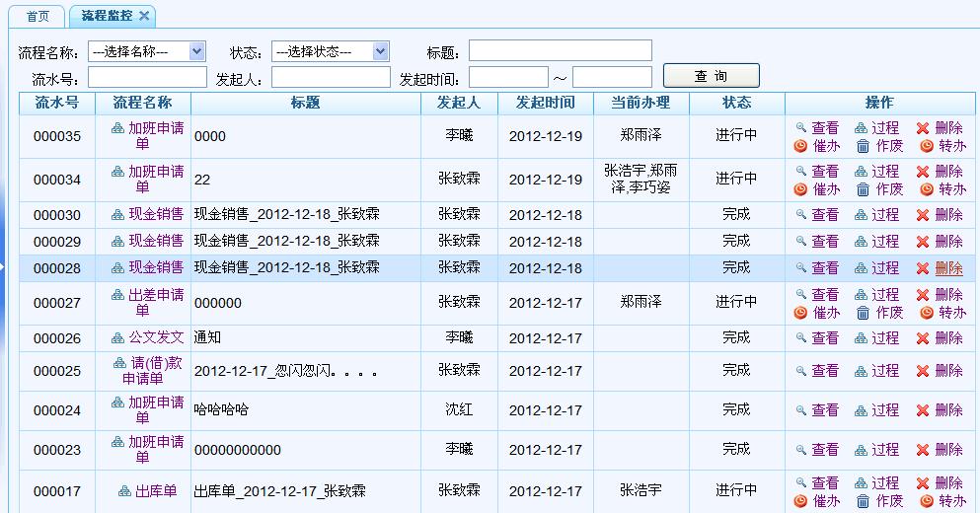Open the 出库单 process name link
Screen dimensions: 980x513
click(x=155, y=490)
